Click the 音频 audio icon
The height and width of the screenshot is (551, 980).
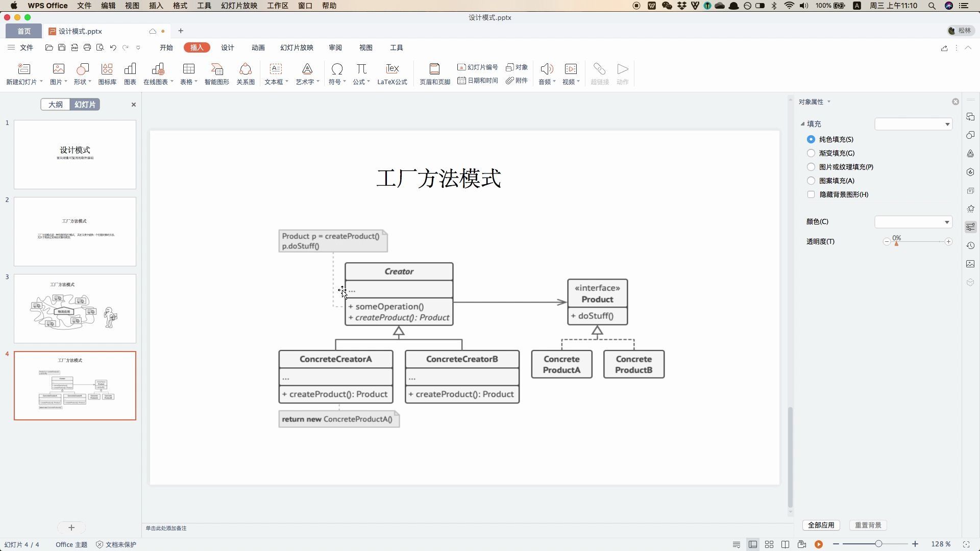[x=546, y=69]
